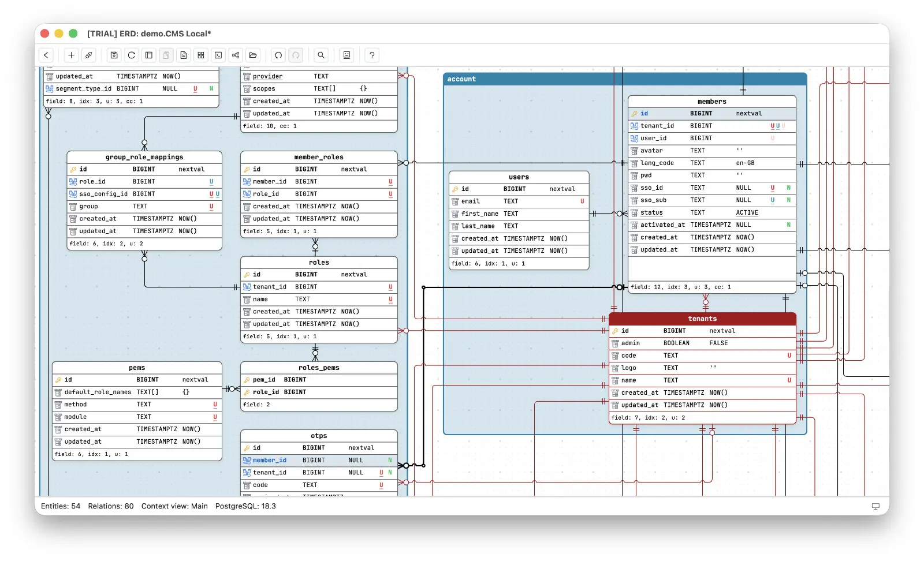This screenshot has width=924, height=561.
Task: Click the back arrow toolbar button
Action: [x=46, y=55]
